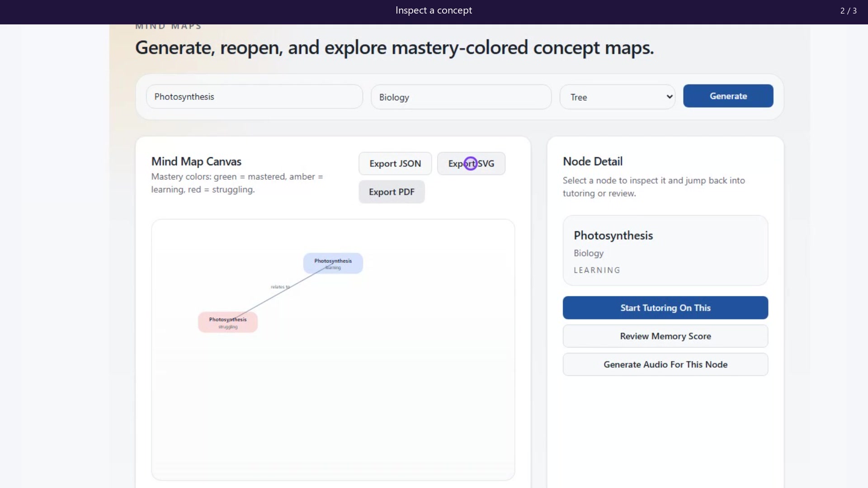The height and width of the screenshot is (488, 868).
Task: Click the Node Detail heading
Action: [x=592, y=161]
